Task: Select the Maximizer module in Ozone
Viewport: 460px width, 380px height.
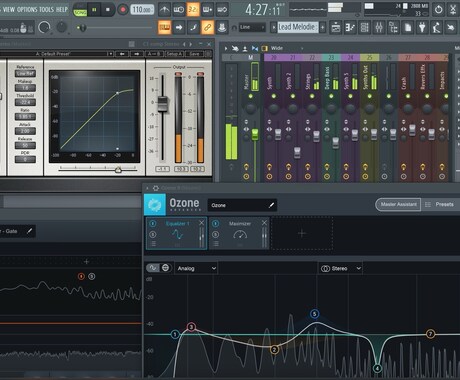Action: pos(239,233)
